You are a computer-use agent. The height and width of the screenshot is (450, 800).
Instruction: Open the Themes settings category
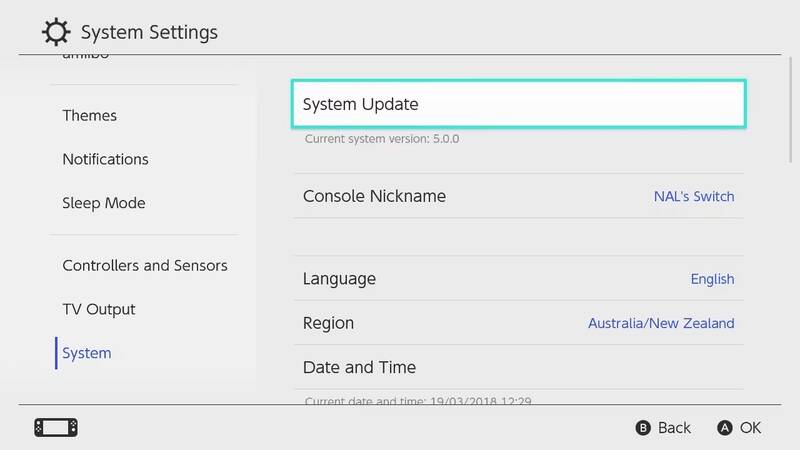(90, 116)
